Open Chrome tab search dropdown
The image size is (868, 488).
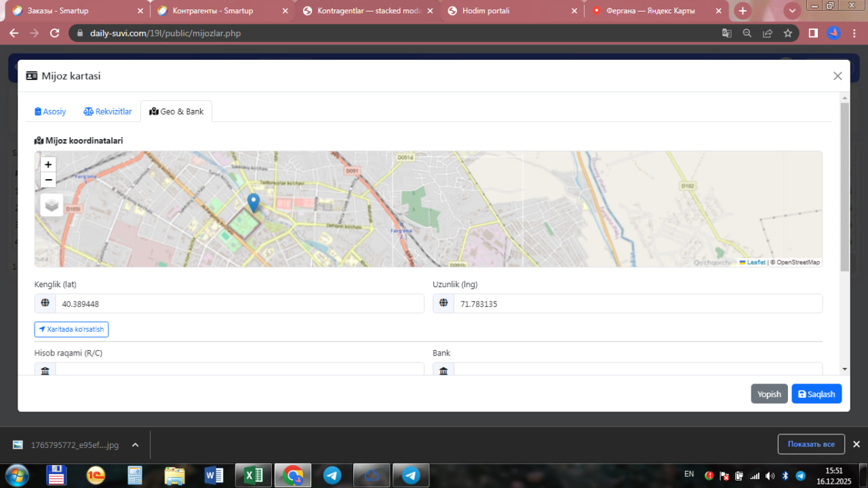point(792,11)
